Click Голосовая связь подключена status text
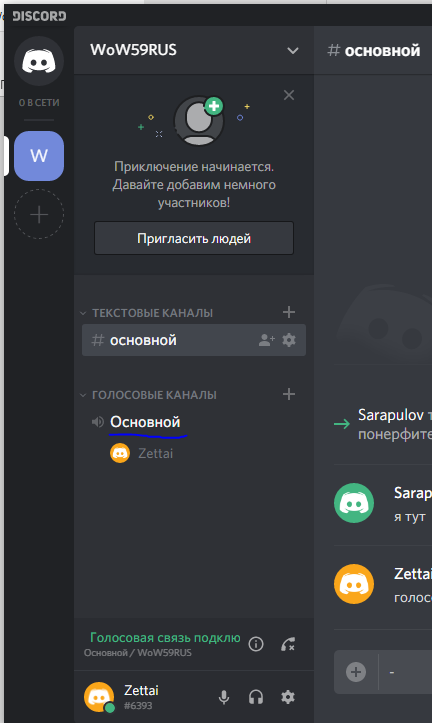Image resolution: width=432 pixels, height=723 pixels. 165,638
